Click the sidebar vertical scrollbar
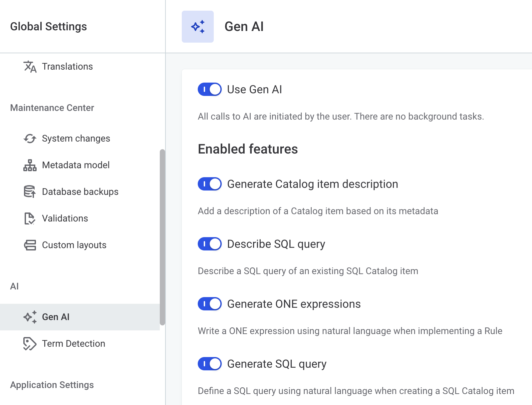532x405 pixels. coord(162,236)
